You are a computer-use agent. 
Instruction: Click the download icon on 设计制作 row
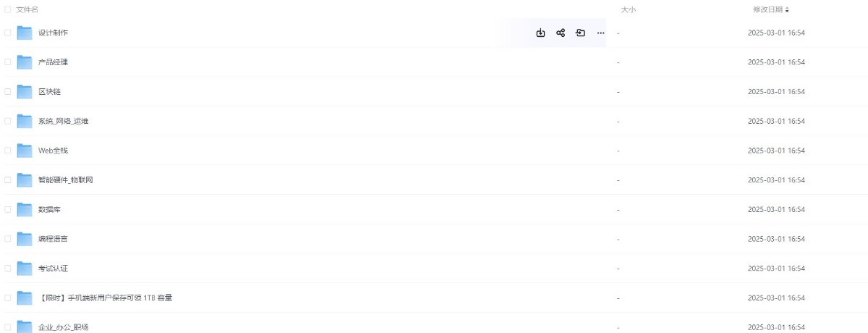540,33
